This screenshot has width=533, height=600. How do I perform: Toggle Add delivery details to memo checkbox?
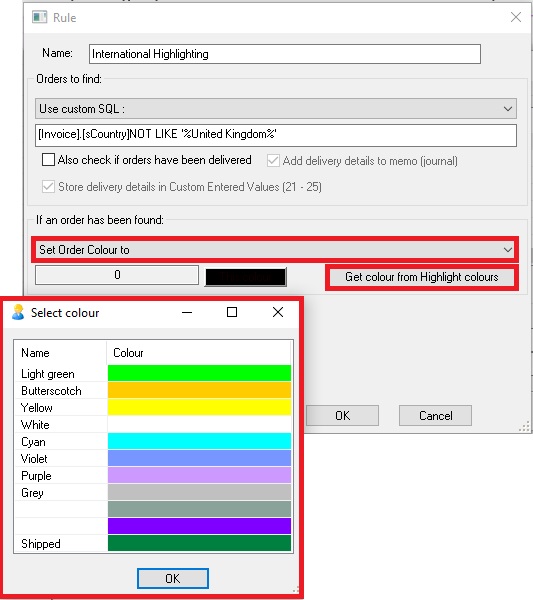273,160
